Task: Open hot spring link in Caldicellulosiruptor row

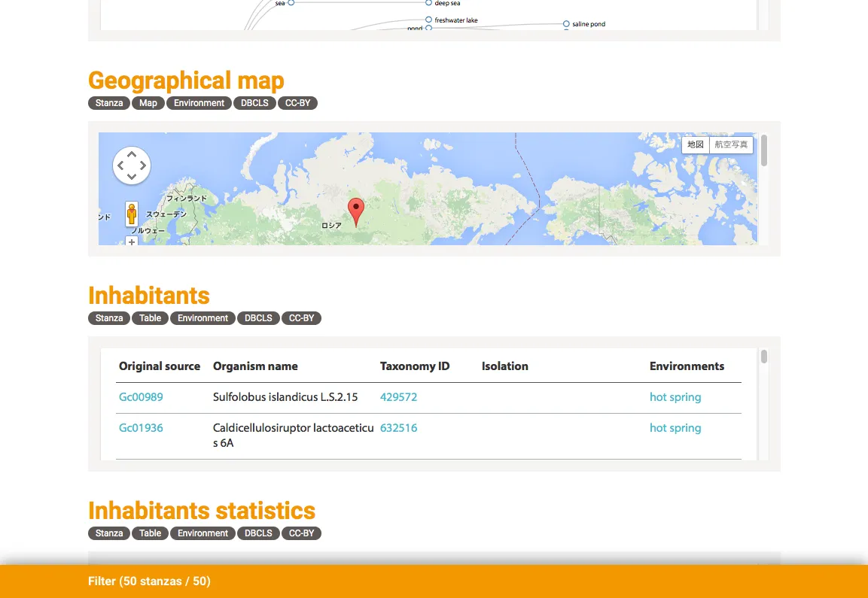Action: [675, 428]
